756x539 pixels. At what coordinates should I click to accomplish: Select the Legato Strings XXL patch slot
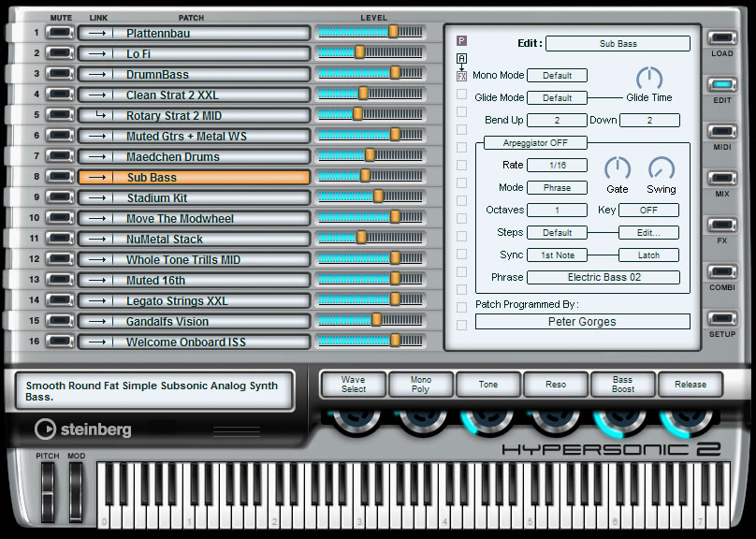pyautogui.click(x=194, y=300)
